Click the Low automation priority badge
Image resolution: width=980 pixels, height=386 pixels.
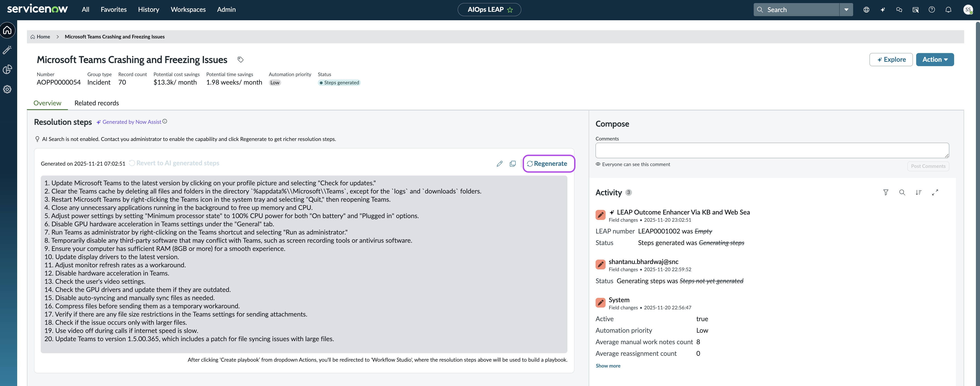pyautogui.click(x=275, y=83)
